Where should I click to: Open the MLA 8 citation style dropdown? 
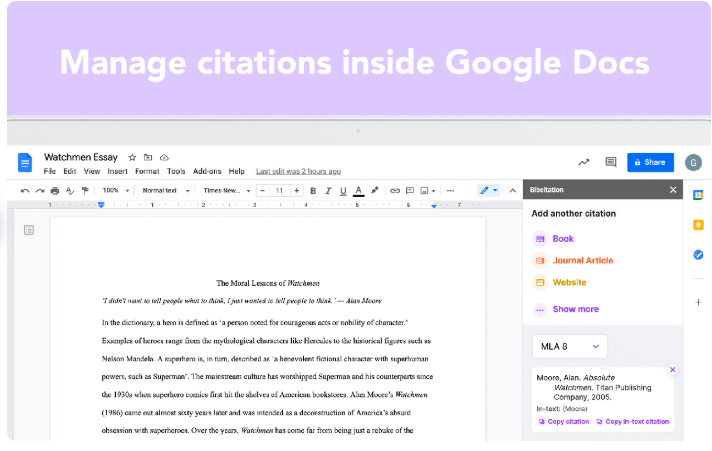569,347
